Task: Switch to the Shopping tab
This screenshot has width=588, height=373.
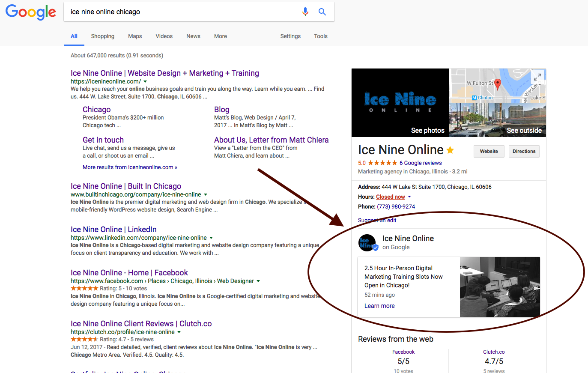Action: point(103,36)
